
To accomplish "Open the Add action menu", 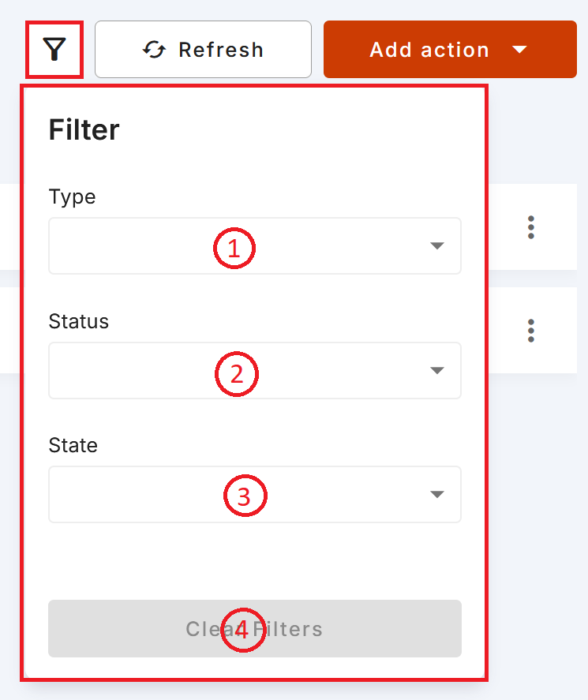I will click(x=450, y=50).
